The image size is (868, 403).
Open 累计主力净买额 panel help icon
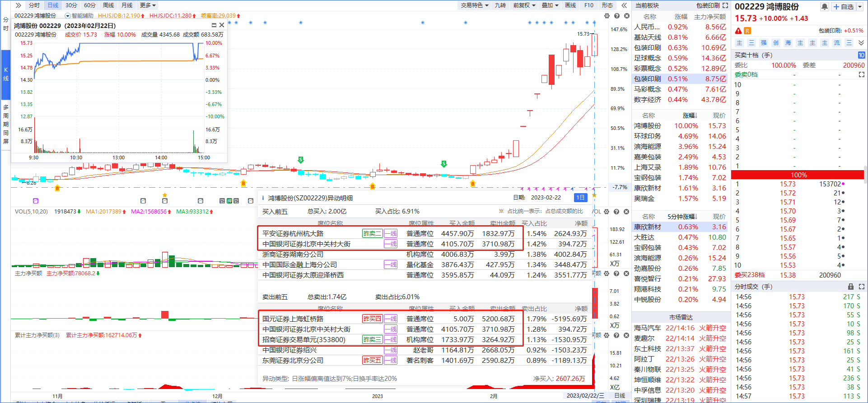tap(616, 335)
